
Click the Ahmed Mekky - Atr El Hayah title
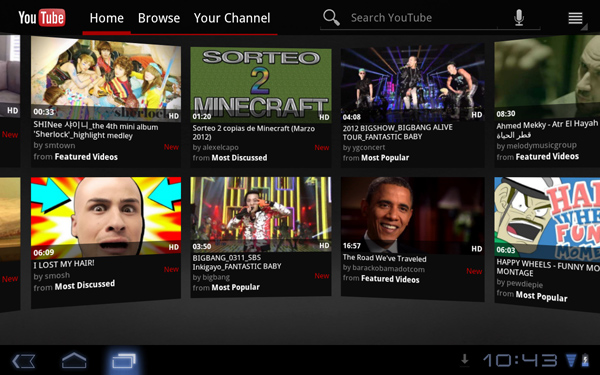coord(547,129)
